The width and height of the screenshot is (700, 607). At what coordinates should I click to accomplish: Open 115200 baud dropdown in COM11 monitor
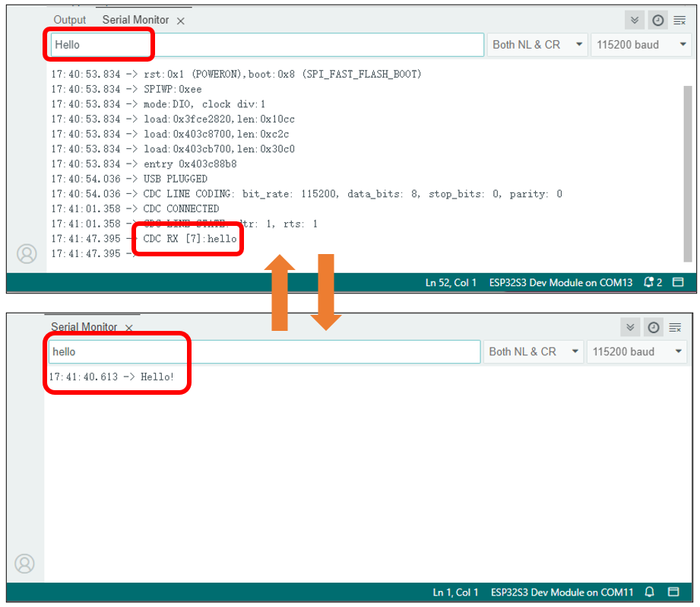pos(637,351)
